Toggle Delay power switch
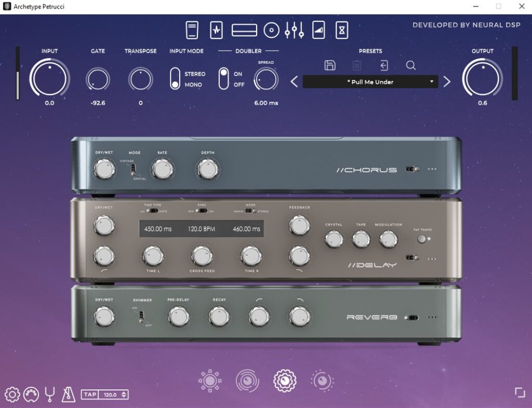 click(x=412, y=258)
